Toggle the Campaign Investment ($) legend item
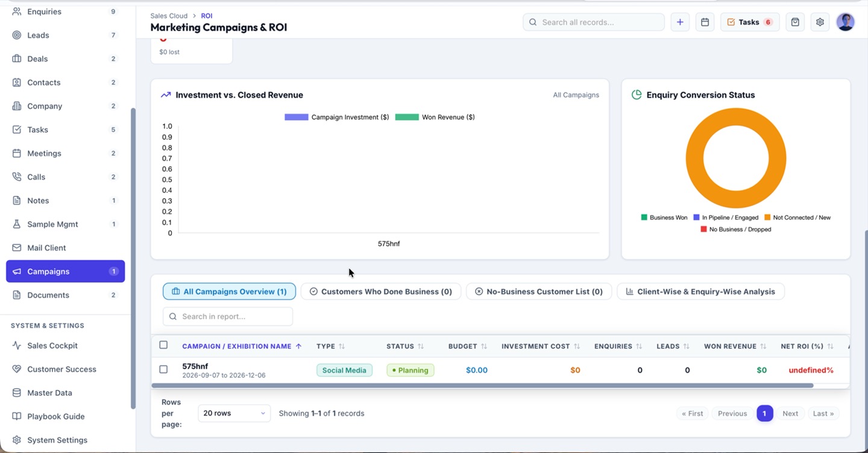Viewport: 868px width, 453px height. (337, 117)
